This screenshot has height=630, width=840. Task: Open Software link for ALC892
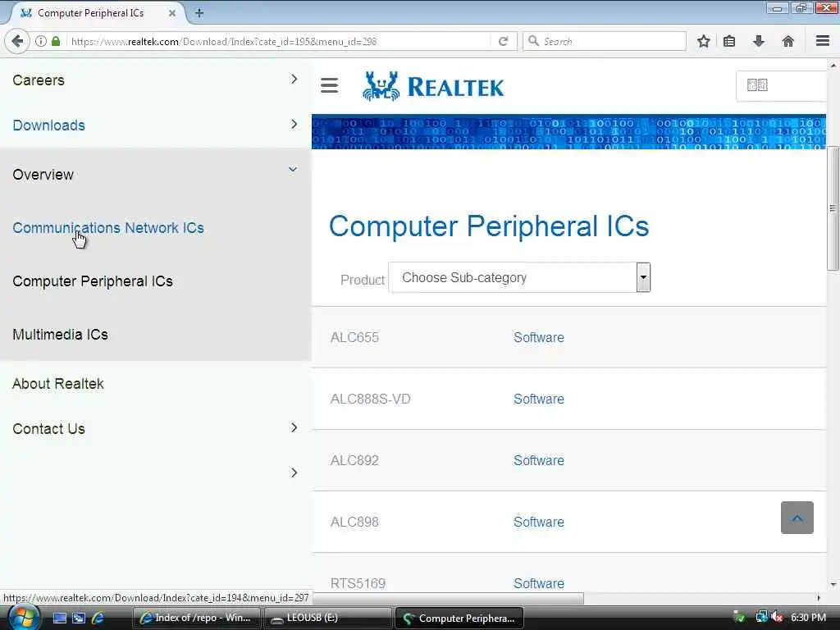tap(539, 461)
